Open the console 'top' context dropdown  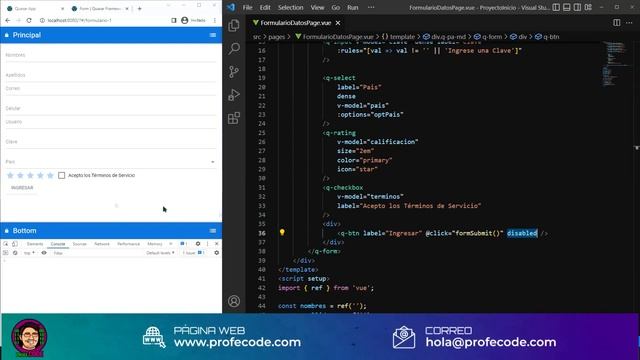pyautogui.click(x=29, y=253)
